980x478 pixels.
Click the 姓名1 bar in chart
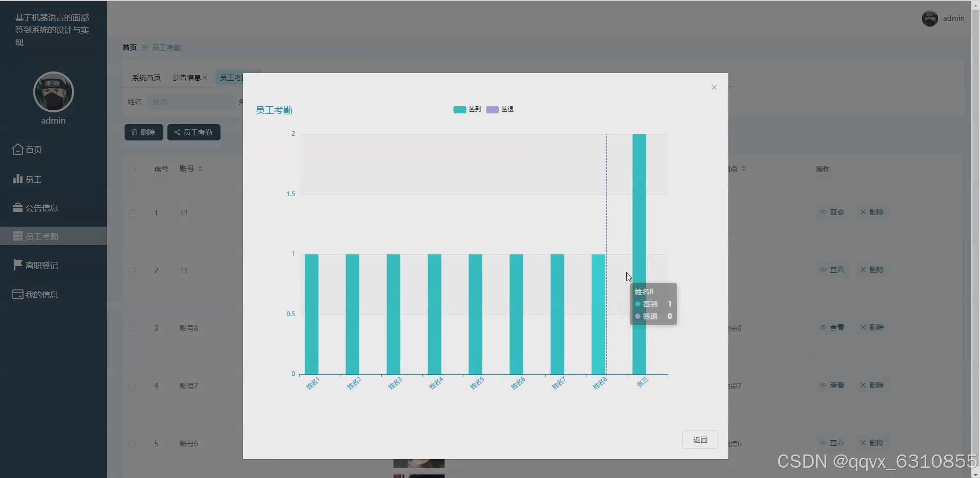tap(311, 314)
